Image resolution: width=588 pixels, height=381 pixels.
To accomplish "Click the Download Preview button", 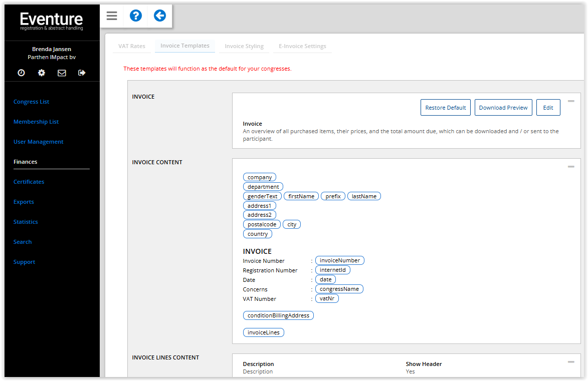I will coord(503,108).
